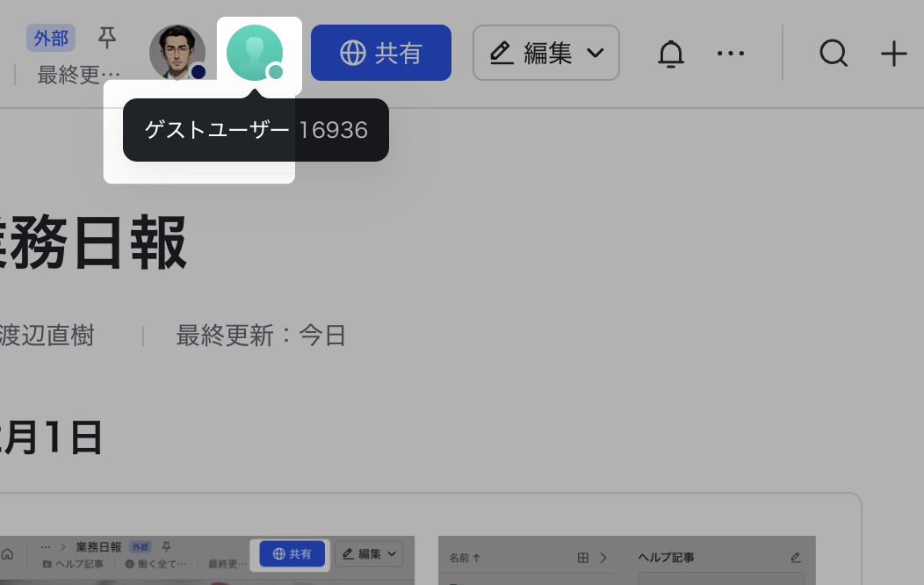Click 名前 sort header in right screenshot
Image resolution: width=924 pixels, height=585 pixels.
[465, 558]
